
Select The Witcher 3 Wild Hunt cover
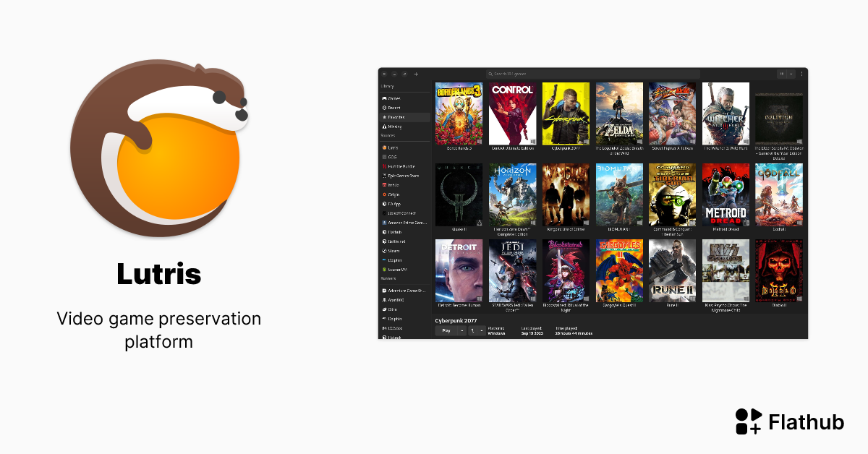pyautogui.click(x=726, y=113)
